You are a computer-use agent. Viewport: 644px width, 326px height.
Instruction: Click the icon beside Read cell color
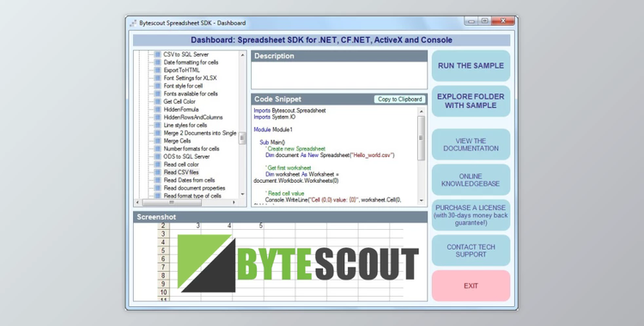tap(158, 164)
